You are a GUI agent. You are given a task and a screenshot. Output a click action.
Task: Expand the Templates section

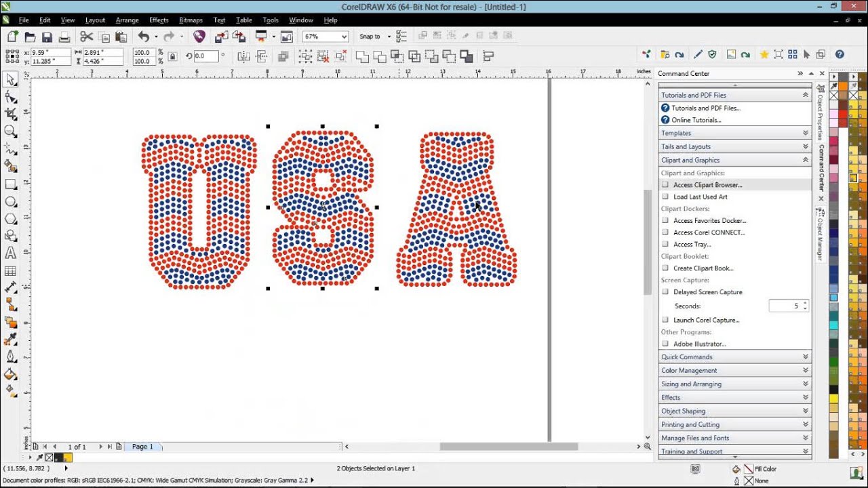[806, 133]
